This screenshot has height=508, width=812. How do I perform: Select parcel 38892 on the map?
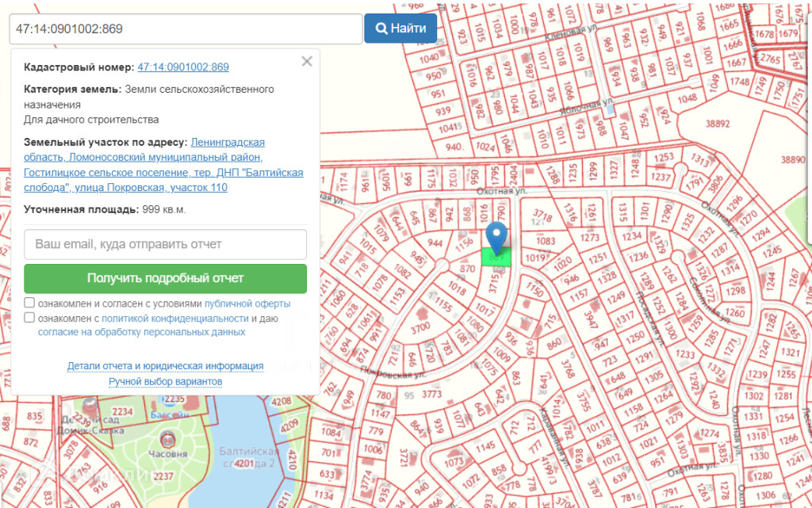(x=718, y=124)
